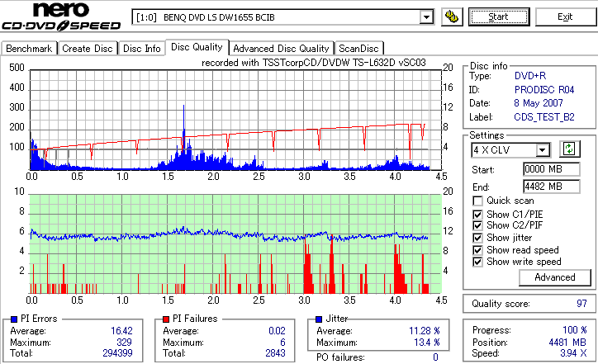Click the End position field 4482 MB
Image resolution: width=598 pixels, height=364 pixels.
pyautogui.click(x=552, y=187)
